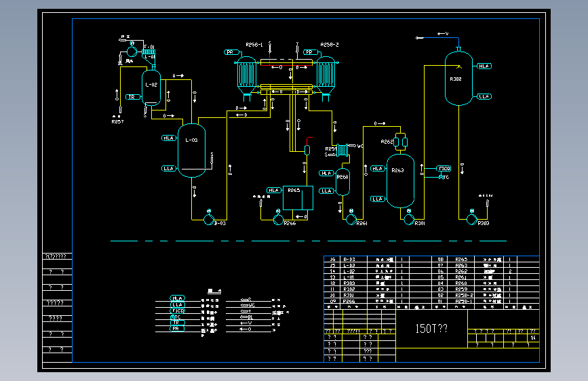Click the R261 pump symbol

pyautogui.click(x=351, y=220)
